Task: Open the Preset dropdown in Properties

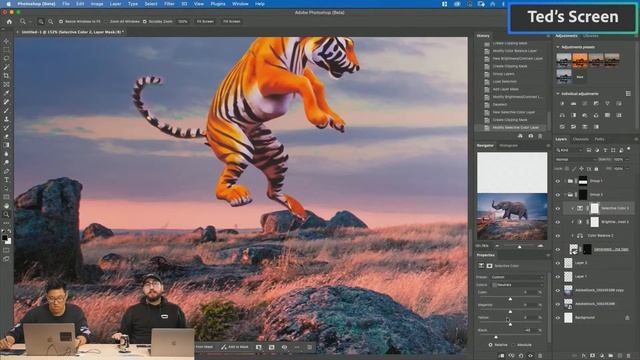Action: point(517,277)
